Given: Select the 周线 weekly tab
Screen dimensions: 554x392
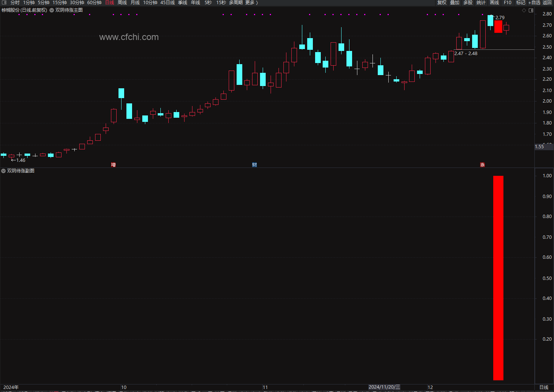Looking at the screenshot, I should coord(122,3).
